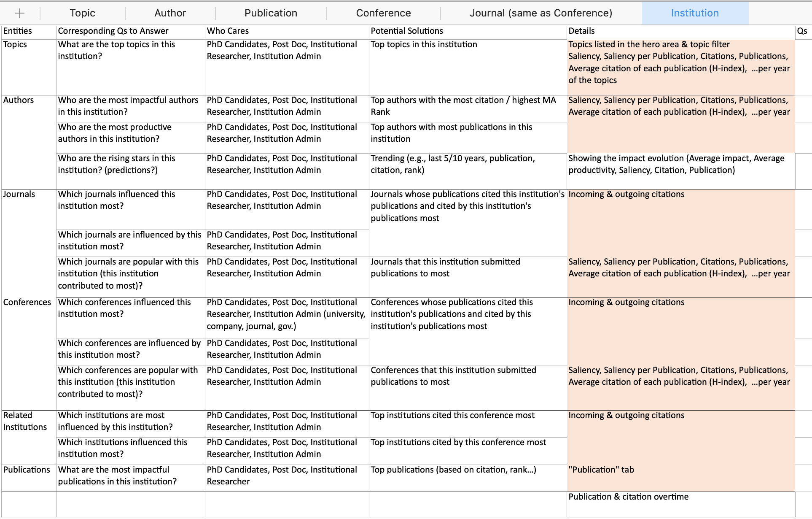Select 'Who are the most productive authors' cell
Image resolution: width=812 pixels, height=519 pixels.
(131, 138)
